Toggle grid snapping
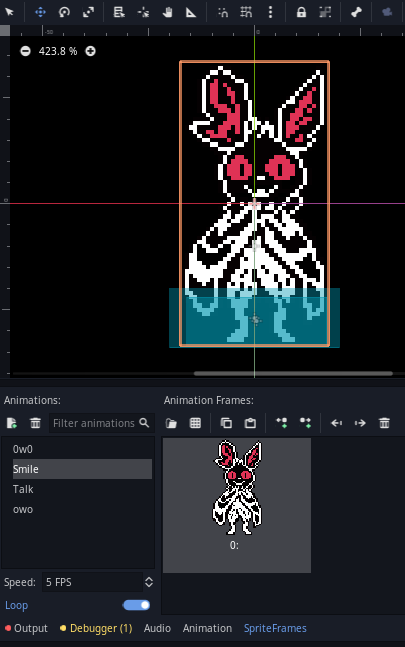 coord(246,12)
